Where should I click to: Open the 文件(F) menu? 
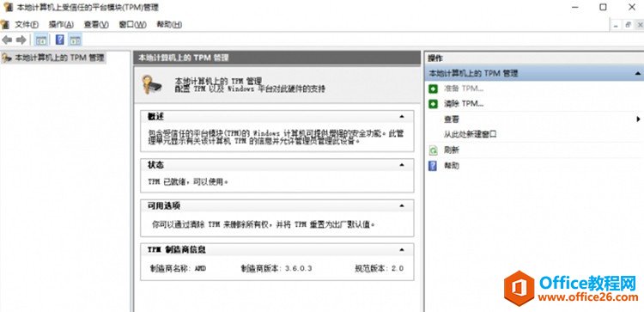27,25
